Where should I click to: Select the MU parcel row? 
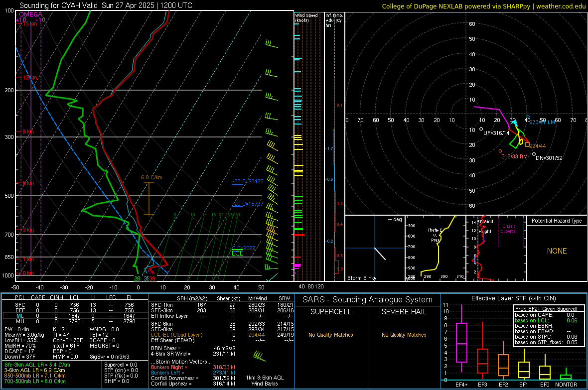[x=75, y=321]
